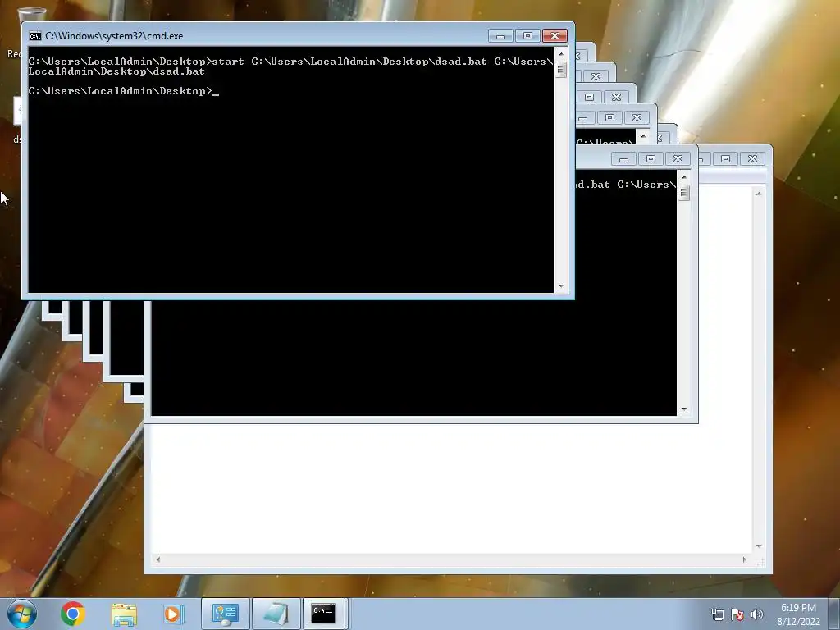The width and height of the screenshot is (840, 630).
Task: Open the Action Center flag tray icon
Action: pos(737,614)
